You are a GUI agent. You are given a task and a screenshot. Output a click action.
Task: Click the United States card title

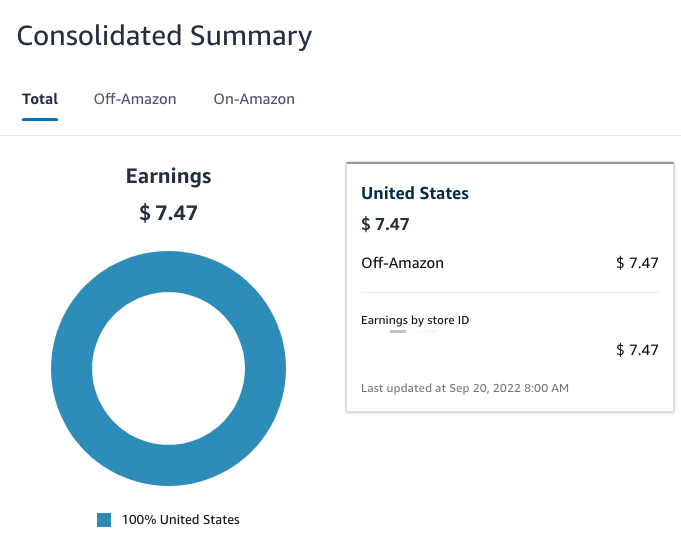(x=414, y=193)
